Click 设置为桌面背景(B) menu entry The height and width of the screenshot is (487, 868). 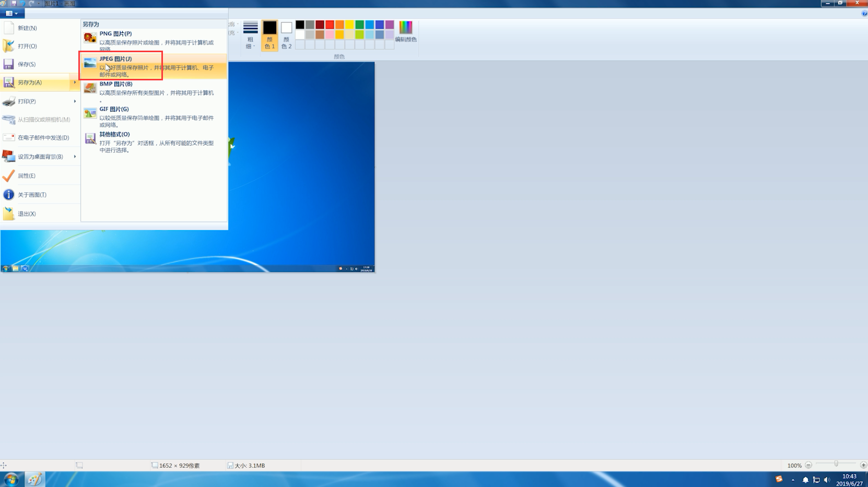[x=40, y=157]
